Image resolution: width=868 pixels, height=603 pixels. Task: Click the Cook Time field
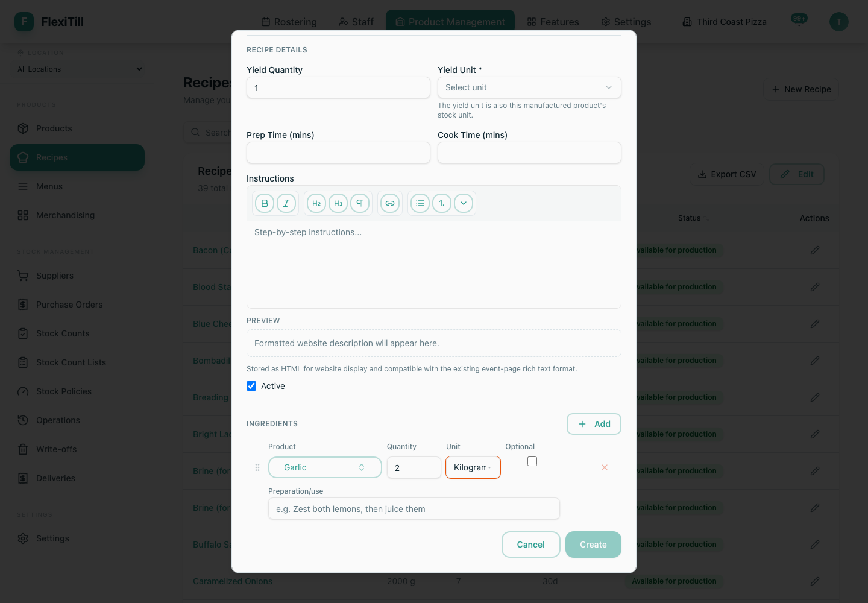[x=529, y=153]
